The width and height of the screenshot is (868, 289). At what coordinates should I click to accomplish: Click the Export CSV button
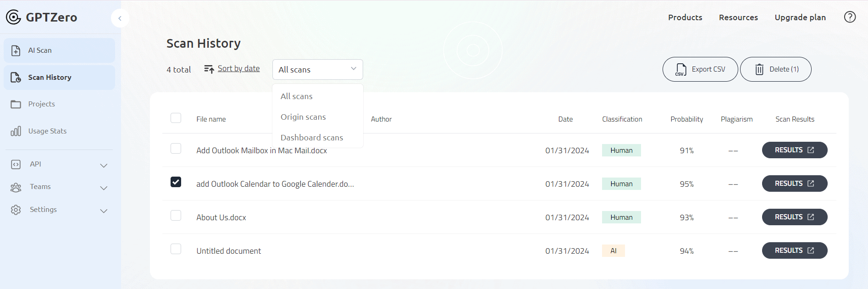[700, 69]
